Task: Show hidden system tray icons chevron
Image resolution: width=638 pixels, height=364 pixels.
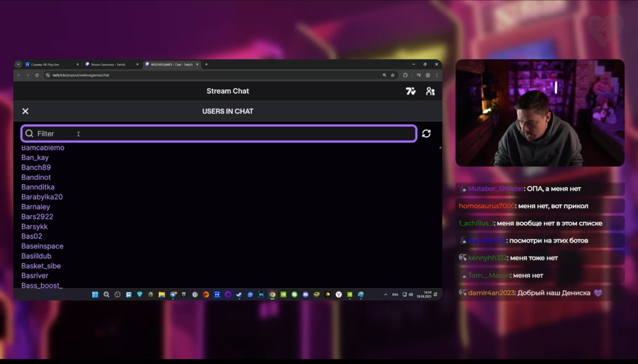Action: (x=386, y=295)
